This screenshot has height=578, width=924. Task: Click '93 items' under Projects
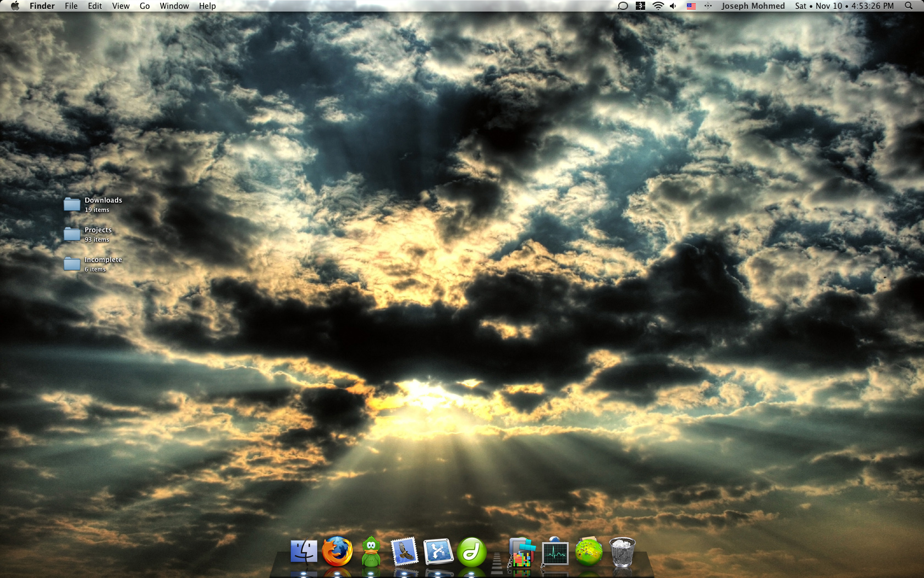[x=97, y=240]
